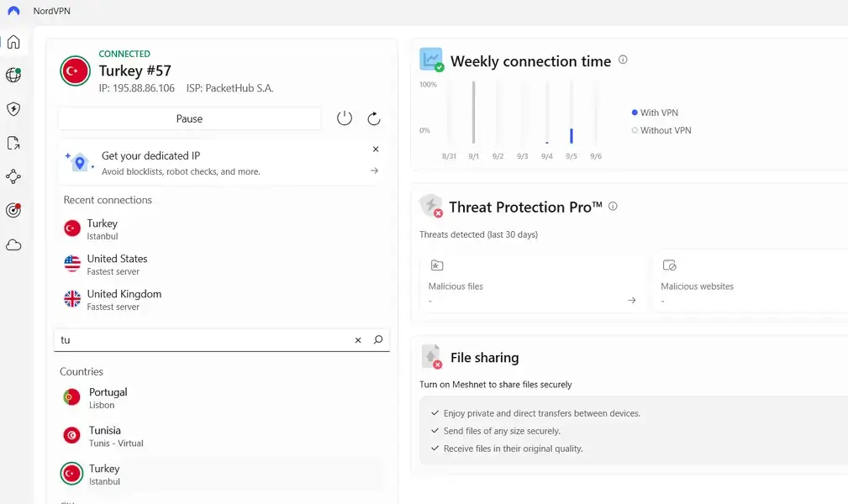Click the Weekly connection time chart icon
Viewport: 848px width, 504px height.
(432, 60)
